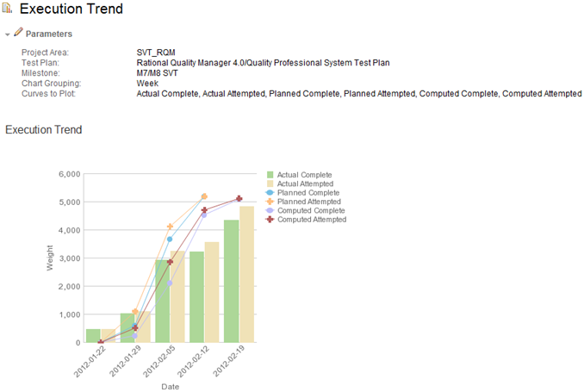This screenshot has height=392, width=584.
Task: Click the Computed Attempted legend label
Action: [x=312, y=220]
